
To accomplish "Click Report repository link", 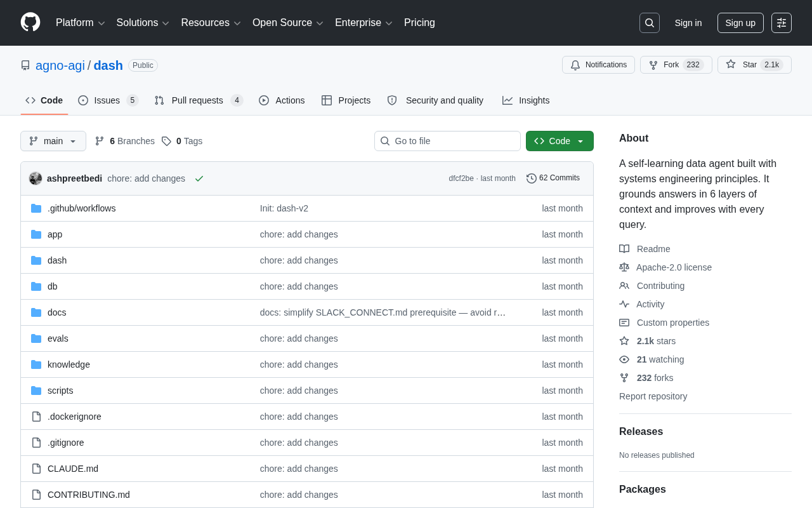I will pos(653,396).
